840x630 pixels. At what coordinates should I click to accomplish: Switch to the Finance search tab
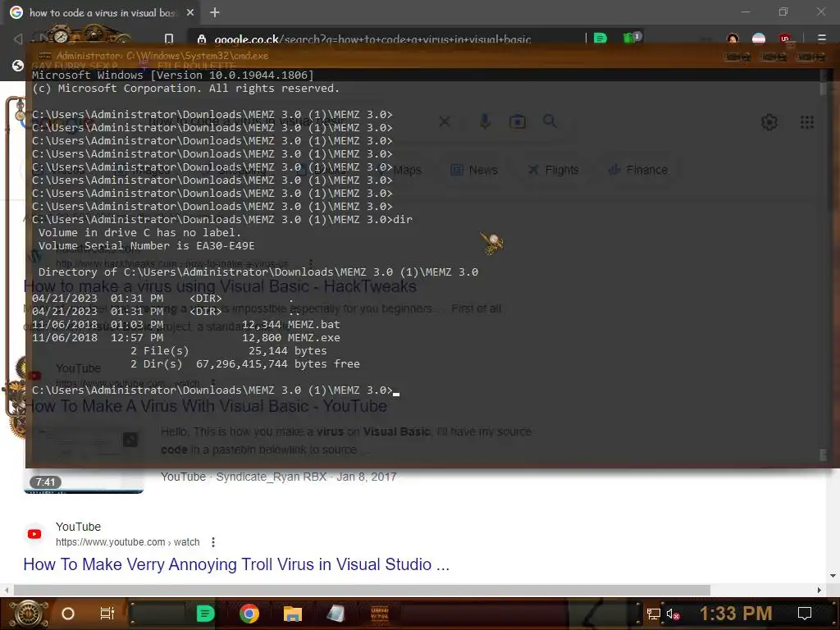pos(638,170)
